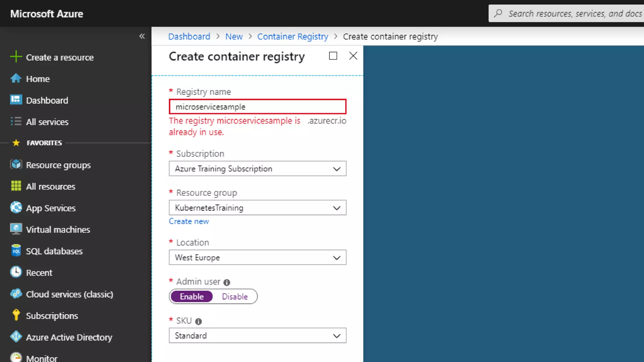
Task: Disable the Admin user option
Action: pos(235,296)
